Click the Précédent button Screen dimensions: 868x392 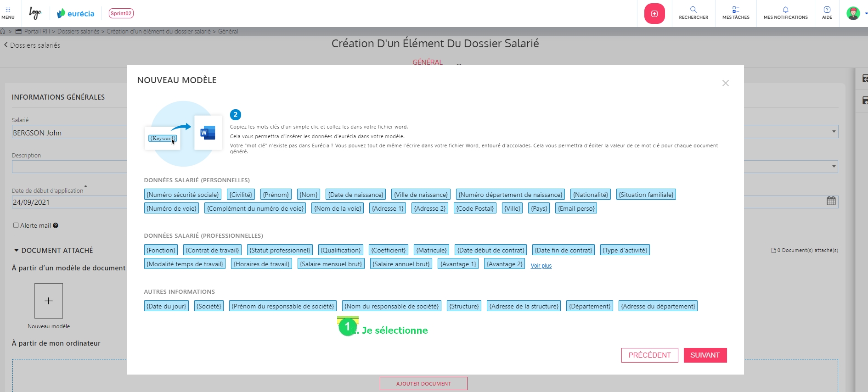(649, 355)
